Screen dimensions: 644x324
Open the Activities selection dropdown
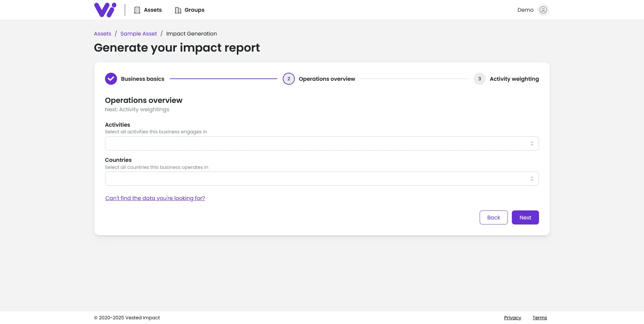[322, 143]
